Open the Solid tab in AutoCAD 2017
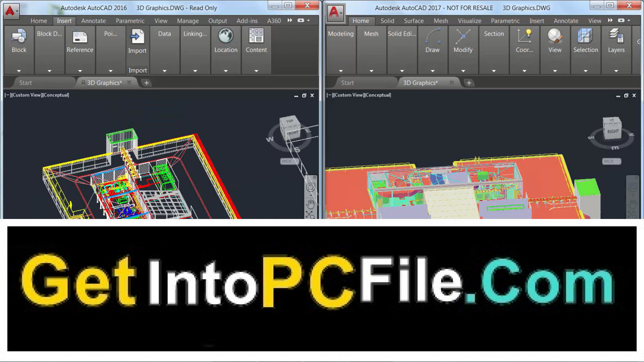The width and height of the screenshot is (644, 362). 387,21
